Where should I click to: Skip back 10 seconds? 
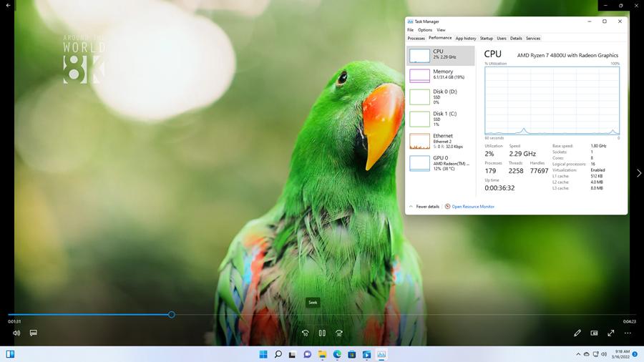coord(306,333)
